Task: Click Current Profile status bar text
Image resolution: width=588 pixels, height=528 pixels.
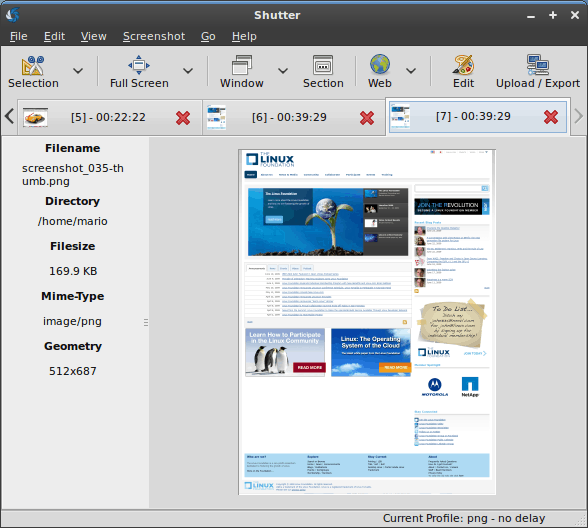Action: point(464,518)
